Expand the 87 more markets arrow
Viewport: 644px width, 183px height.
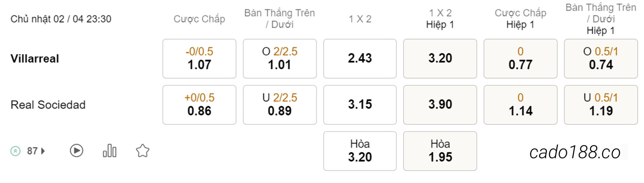tap(43, 151)
